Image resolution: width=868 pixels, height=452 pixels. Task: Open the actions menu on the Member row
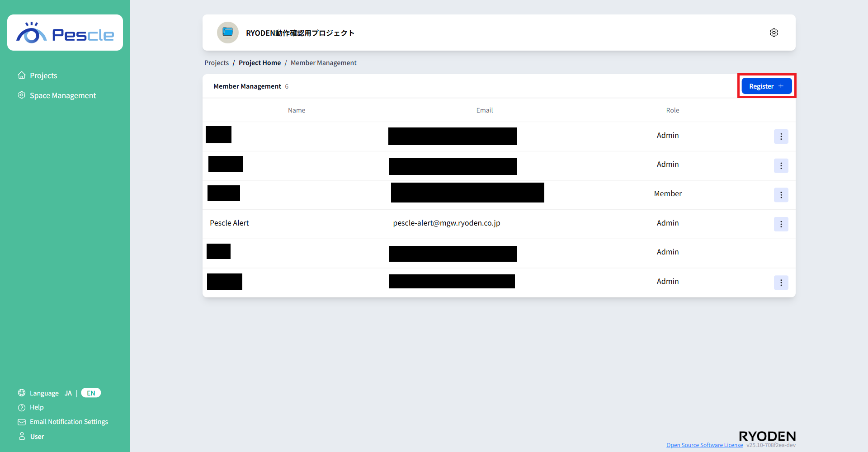(781, 195)
